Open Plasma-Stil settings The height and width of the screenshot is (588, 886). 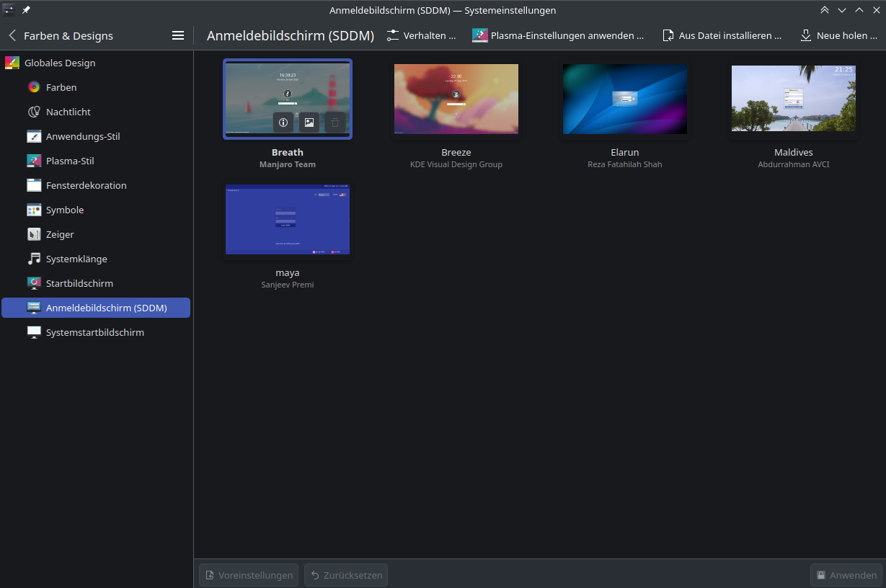pyautogui.click(x=96, y=161)
